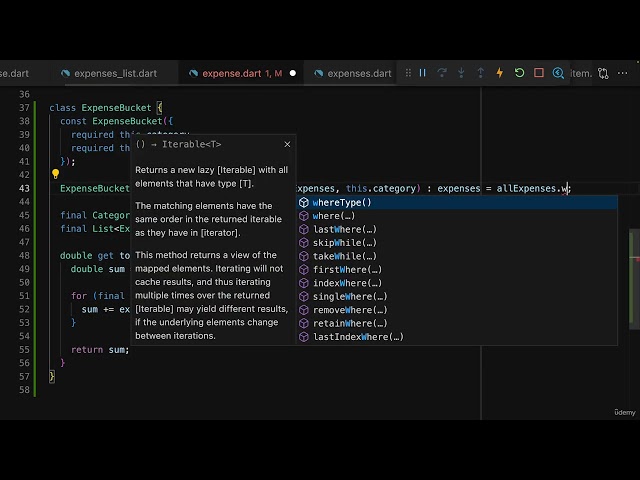Select lastIndexWhere(…) completion
The width and height of the screenshot is (640, 480).
coord(457,337)
